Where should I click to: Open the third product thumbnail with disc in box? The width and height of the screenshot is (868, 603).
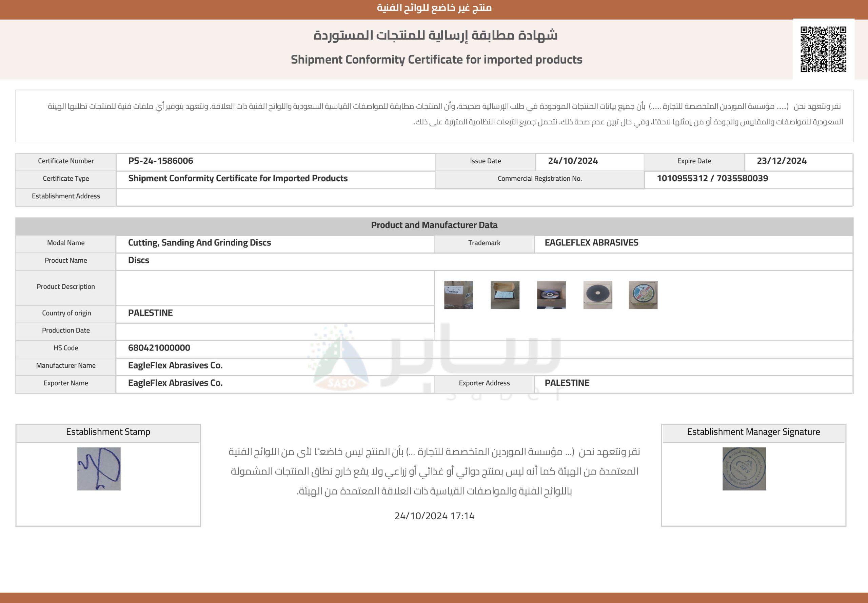pos(551,295)
